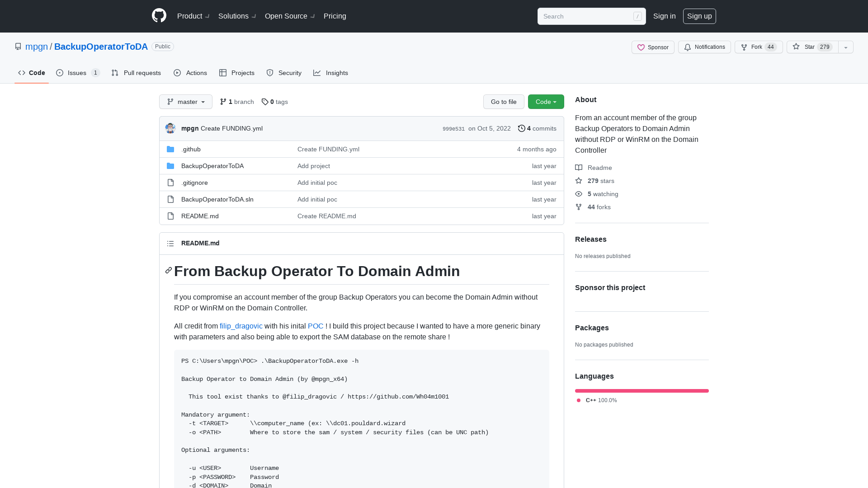Expand the Open Source menu

pyautogui.click(x=290, y=16)
